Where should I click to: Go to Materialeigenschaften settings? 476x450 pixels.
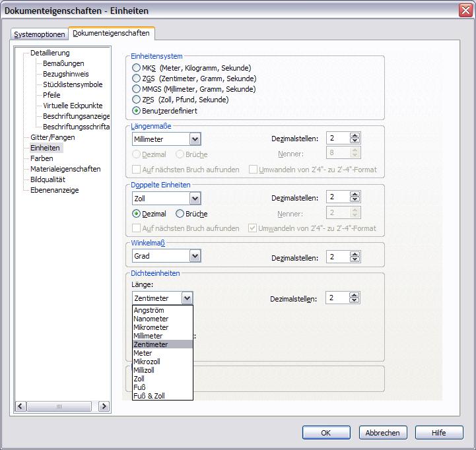tap(65, 169)
